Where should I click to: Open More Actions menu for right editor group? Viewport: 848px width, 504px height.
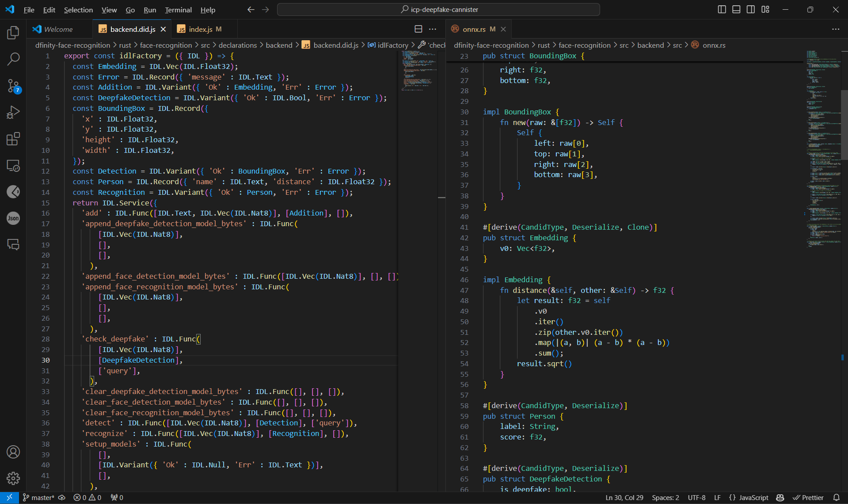click(x=835, y=29)
